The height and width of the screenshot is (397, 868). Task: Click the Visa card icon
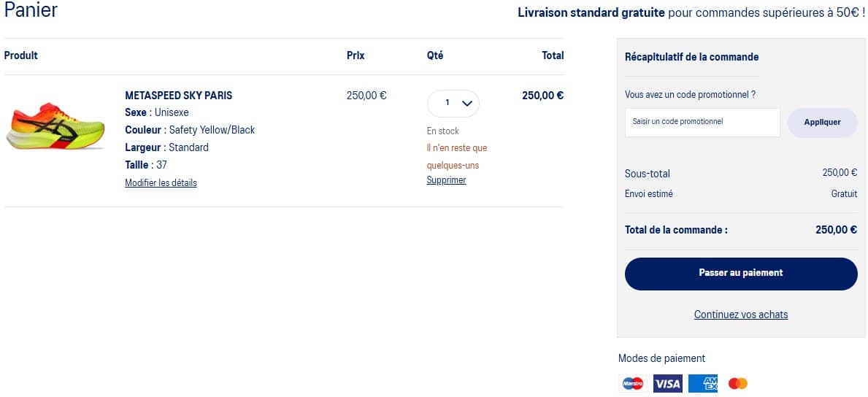click(x=667, y=383)
